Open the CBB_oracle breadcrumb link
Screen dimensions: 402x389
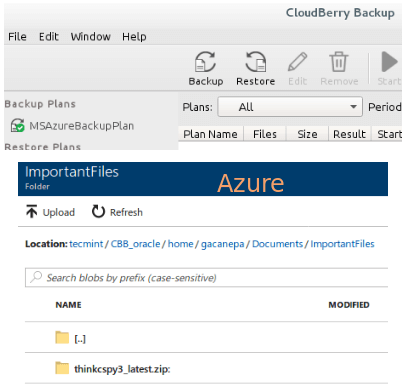click(x=135, y=244)
